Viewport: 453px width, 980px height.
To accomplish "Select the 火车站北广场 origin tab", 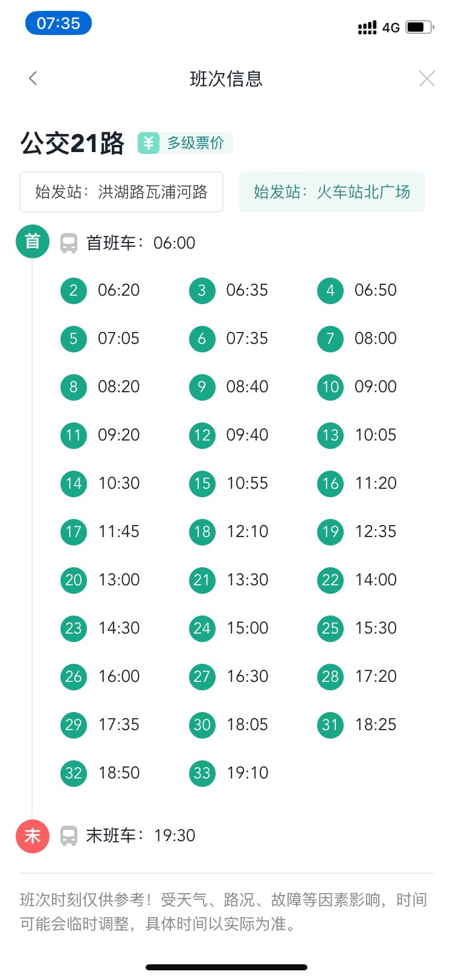I will coord(332,192).
